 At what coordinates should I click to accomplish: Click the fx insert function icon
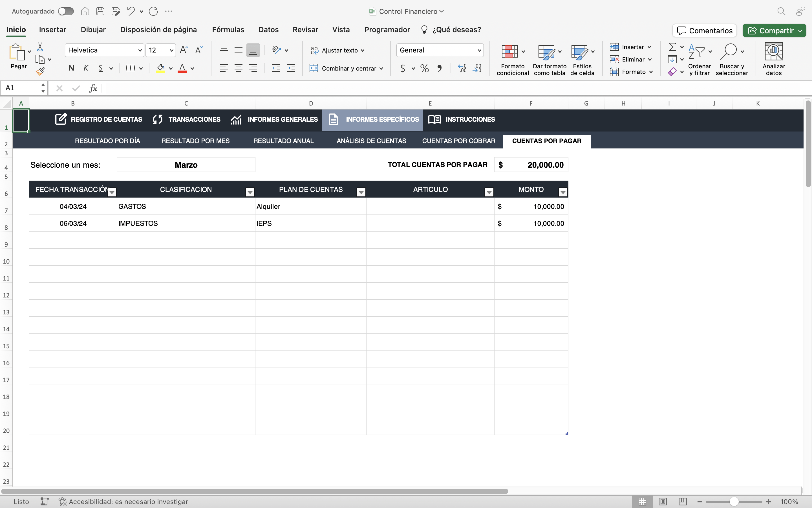(93, 88)
